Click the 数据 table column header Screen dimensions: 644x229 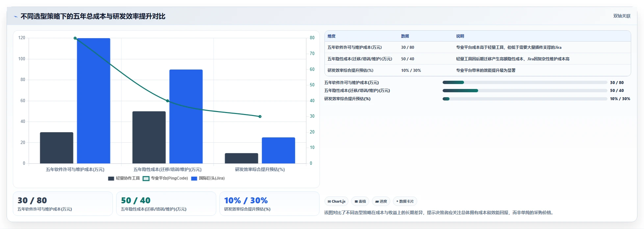405,36
